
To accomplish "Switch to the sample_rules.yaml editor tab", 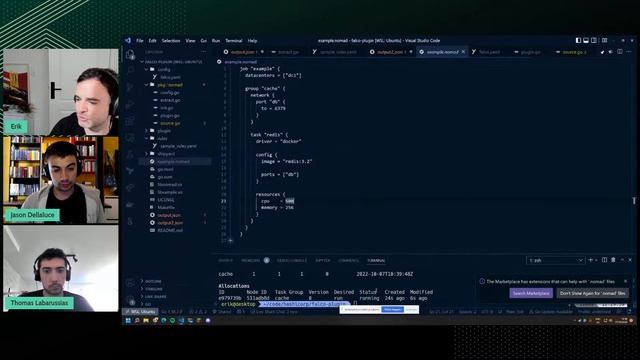I will (x=337, y=52).
